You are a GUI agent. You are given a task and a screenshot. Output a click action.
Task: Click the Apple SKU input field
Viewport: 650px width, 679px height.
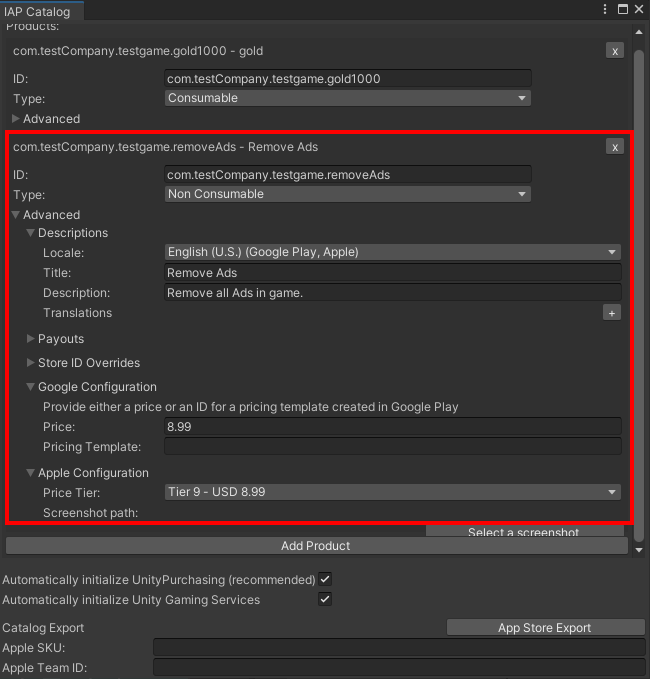399,647
